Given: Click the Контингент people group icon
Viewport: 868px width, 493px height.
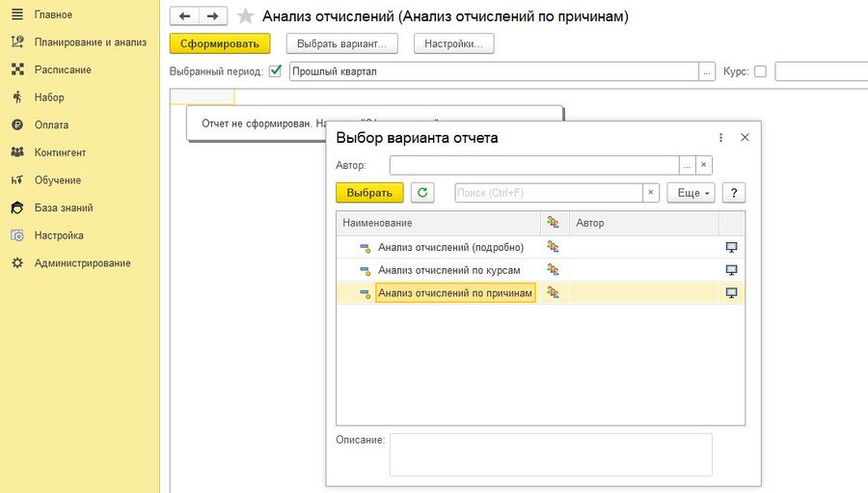Looking at the screenshot, I should pyautogui.click(x=17, y=151).
